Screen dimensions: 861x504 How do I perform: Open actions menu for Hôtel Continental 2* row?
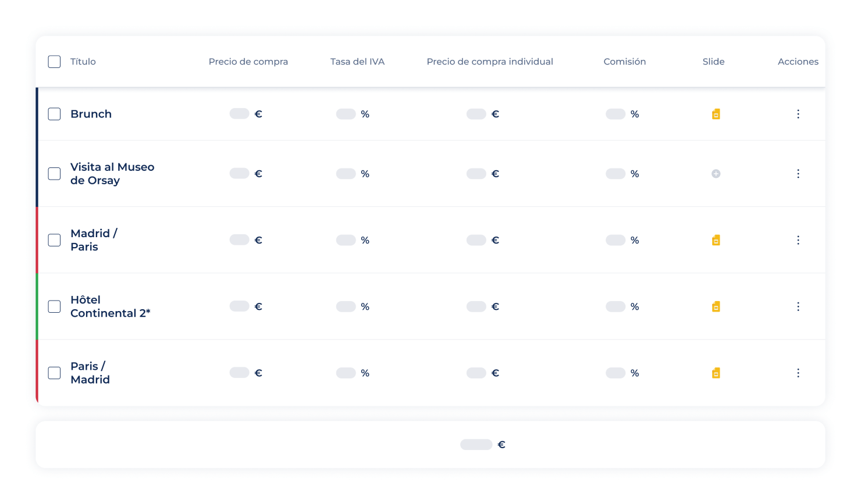(x=798, y=306)
